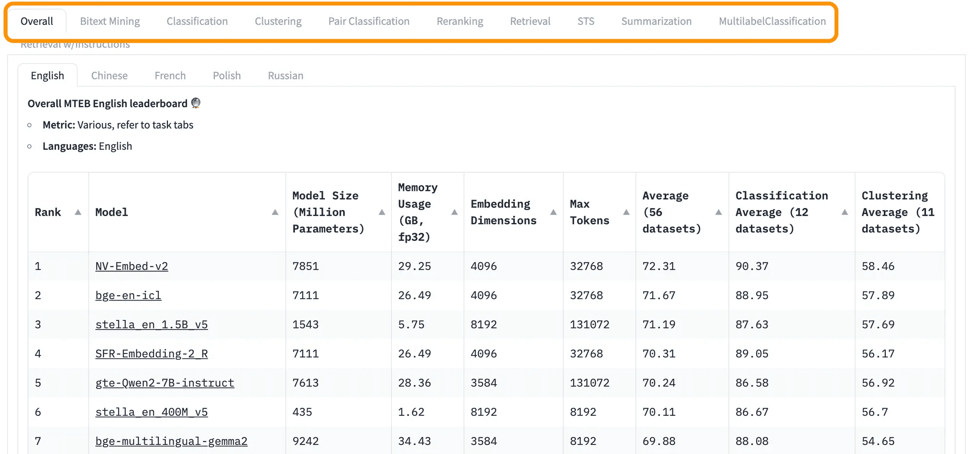Open the Summarization task tab
Image resolution: width=980 pixels, height=454 pixels.
pyautogui.click(x=656, y=22)
